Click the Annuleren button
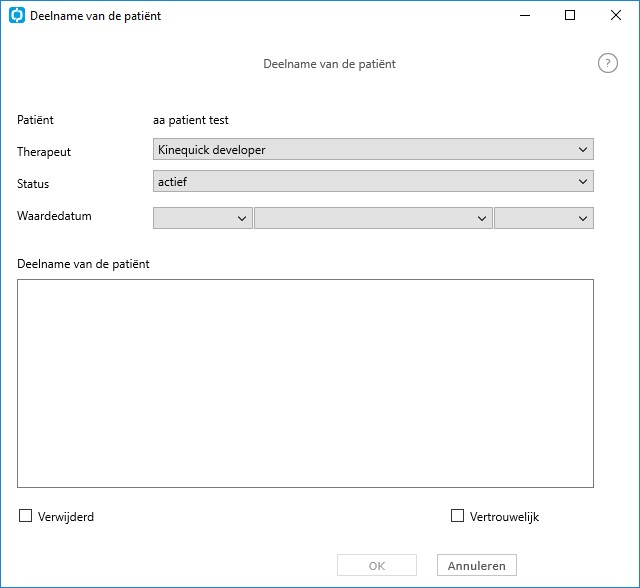Image resolution: width=640 pixels, height=588 pixels. click(x=477, y=565)
